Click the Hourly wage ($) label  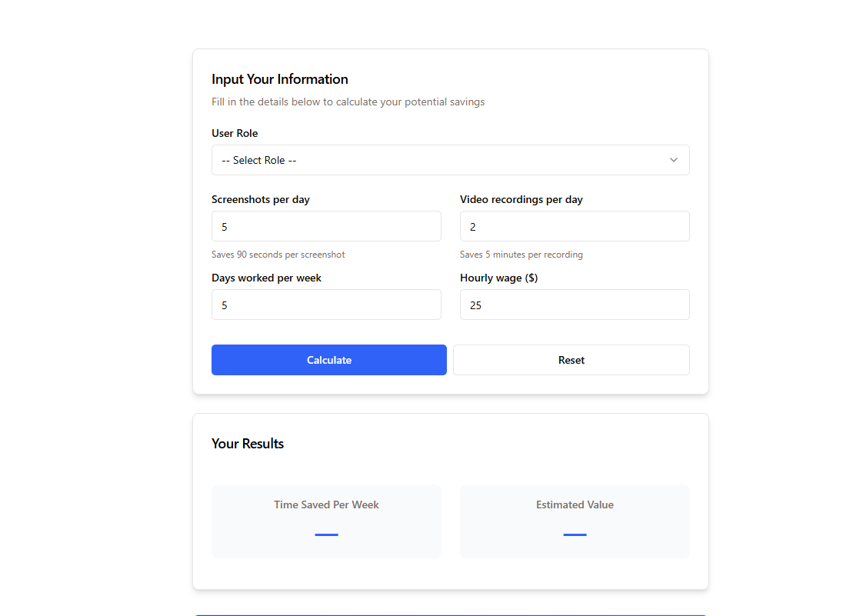click(x=499, y=278)
